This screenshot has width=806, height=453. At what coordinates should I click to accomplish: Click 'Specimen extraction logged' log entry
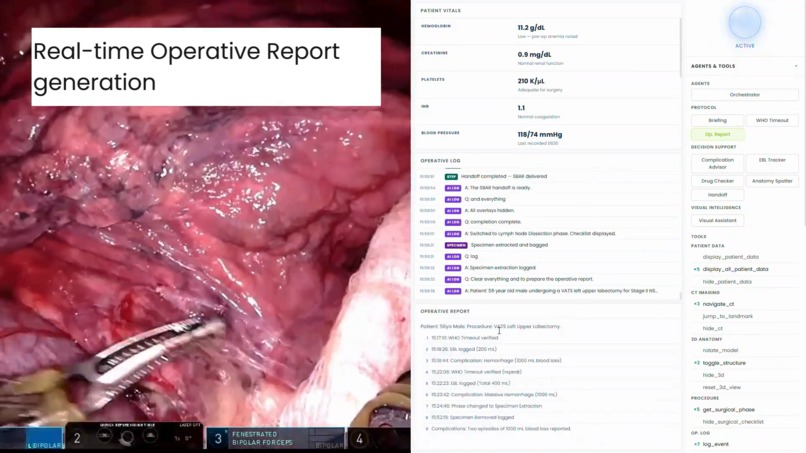pos(500,268)
